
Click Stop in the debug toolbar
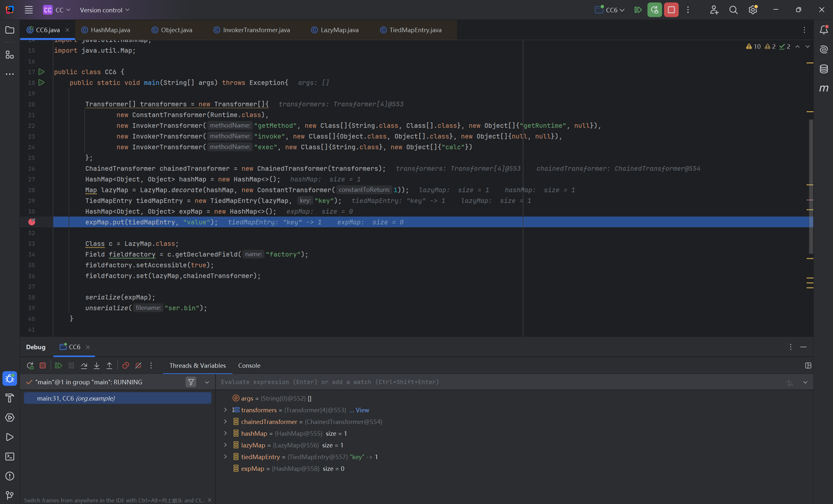[x=43, y=365]
